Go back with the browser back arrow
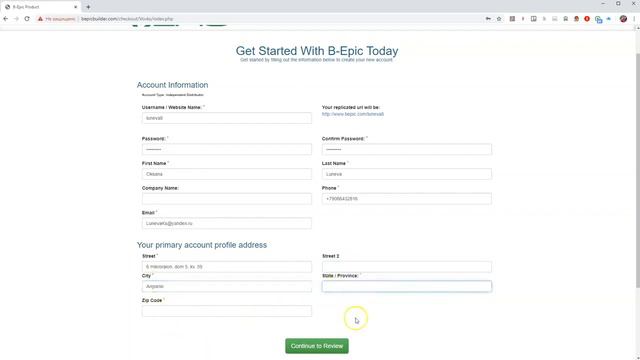The image size is (640, 360). [x=6, y=19]
